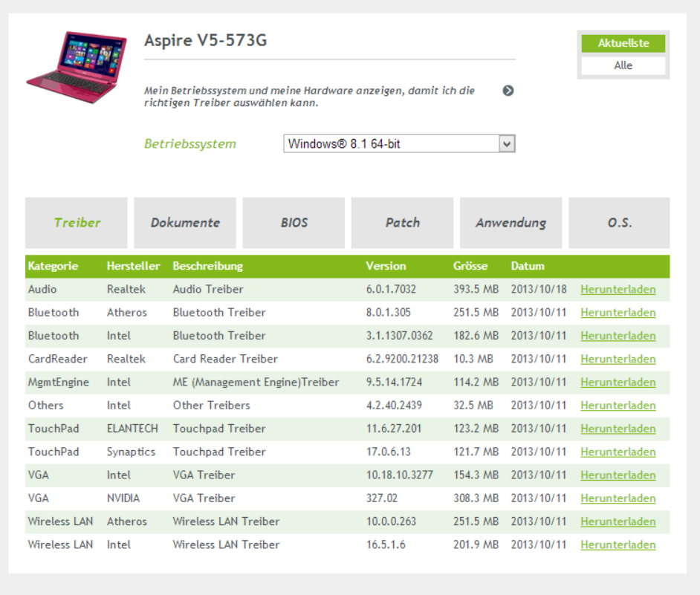Click the MgmtEngine category cell
The image size is (700, 595).
coord(59,382)
